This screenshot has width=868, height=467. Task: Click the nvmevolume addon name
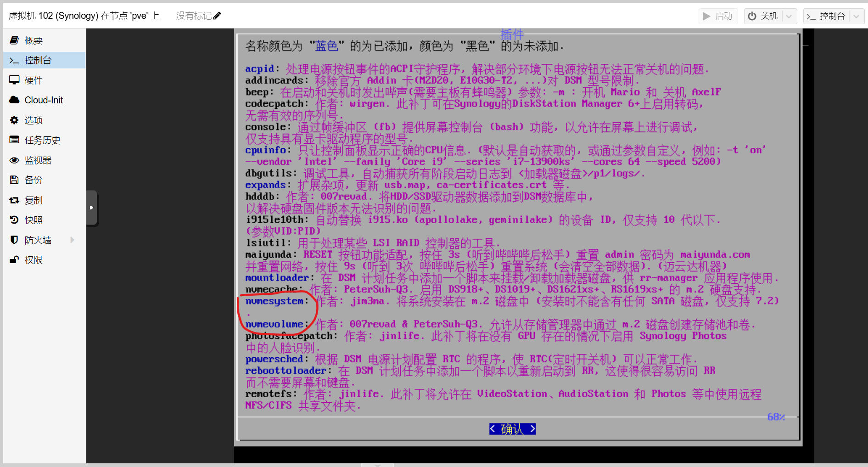tap(274, 324)
